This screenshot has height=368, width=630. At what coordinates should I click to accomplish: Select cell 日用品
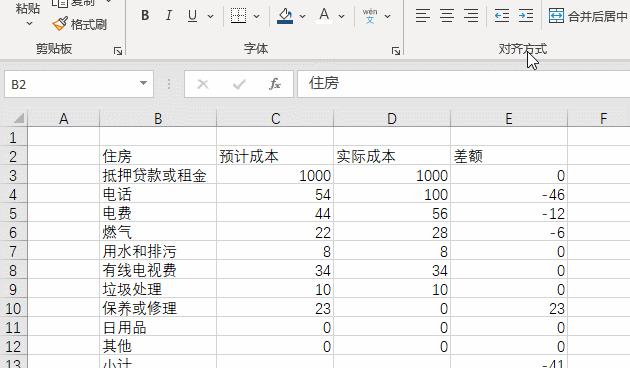point(158,327)
